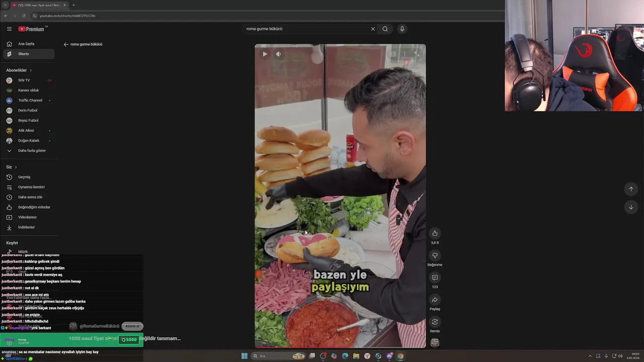Open File Explorer from taskbar
Screen dimensions: 644x362
(x=356, y=356)
